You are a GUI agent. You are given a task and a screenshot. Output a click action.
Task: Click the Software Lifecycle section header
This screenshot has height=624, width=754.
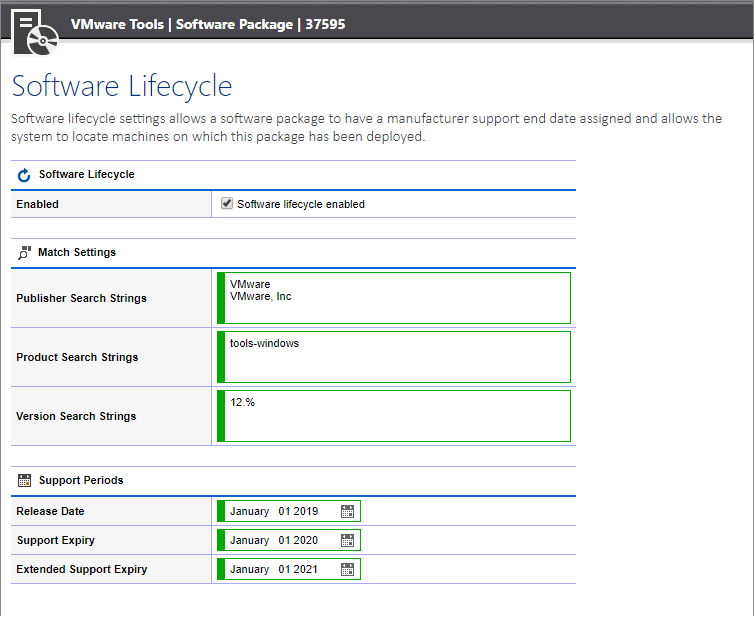87,175
